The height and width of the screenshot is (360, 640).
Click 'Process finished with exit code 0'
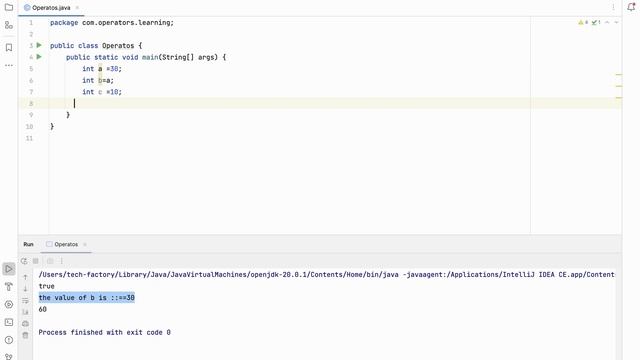coord(104,332)
